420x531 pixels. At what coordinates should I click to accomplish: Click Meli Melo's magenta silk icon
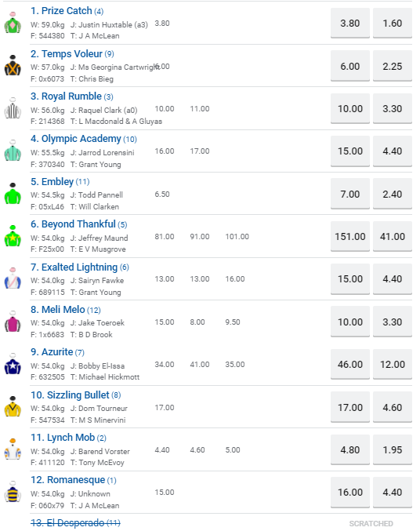pyautogui.click(x=13, y=322)
